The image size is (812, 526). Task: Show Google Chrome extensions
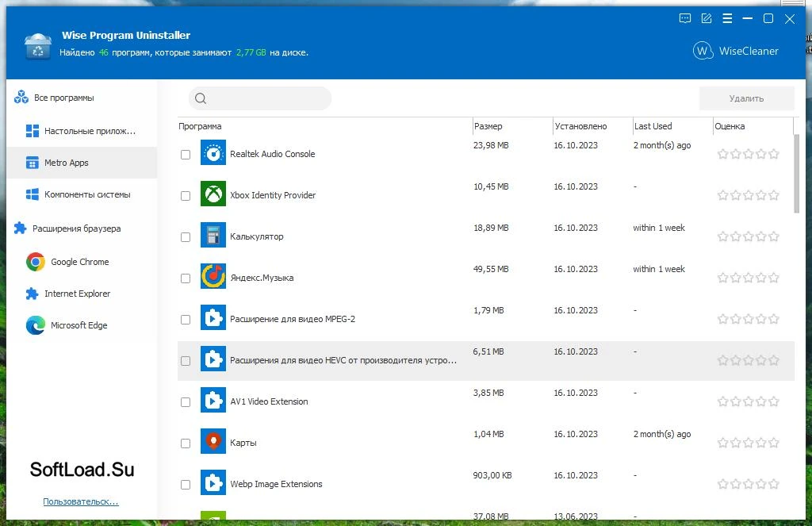(82, 262)
